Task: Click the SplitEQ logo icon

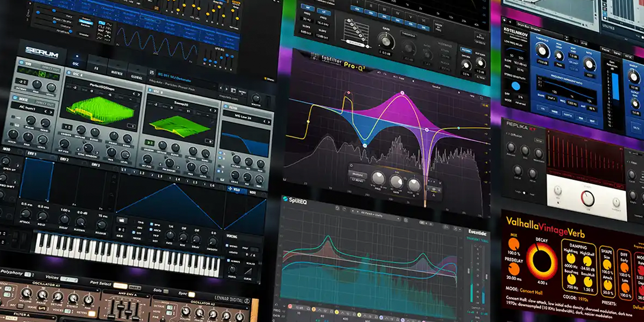Action: pyautogui.click(x=285, y=200)
